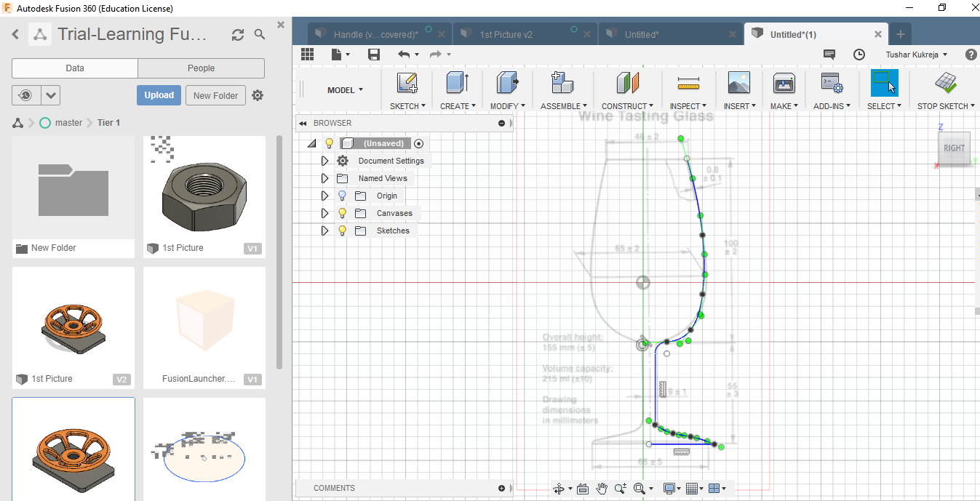Expand the Origin node
The image size is (980, 501).
[325, 196]
